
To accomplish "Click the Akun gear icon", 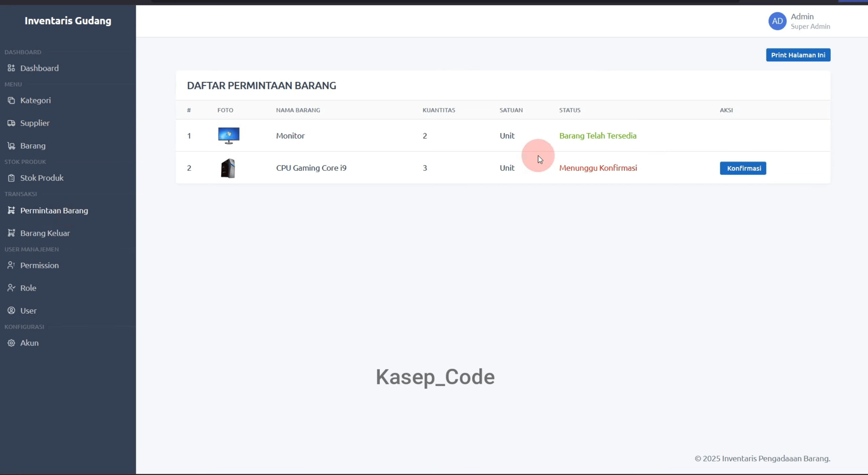I will pyautogui.click(x=11, y=343).
